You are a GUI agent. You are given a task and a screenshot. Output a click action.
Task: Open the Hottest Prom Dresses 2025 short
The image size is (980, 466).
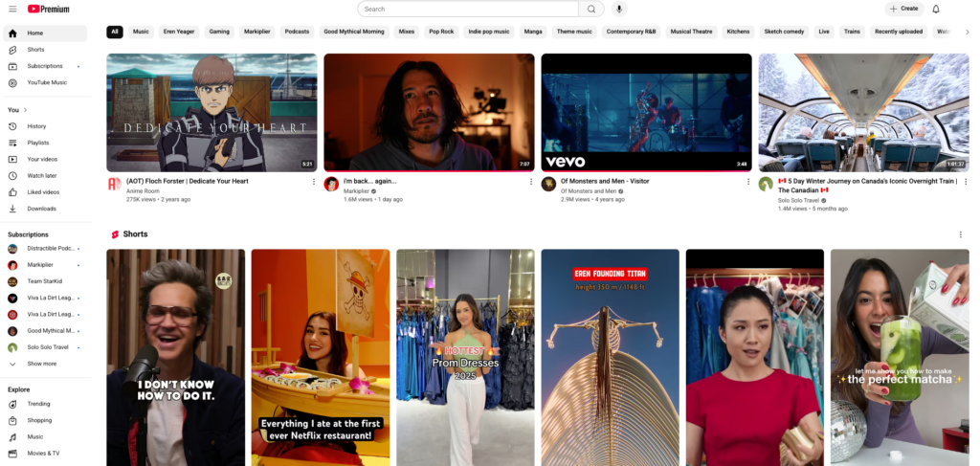click(x=466, y=357)
